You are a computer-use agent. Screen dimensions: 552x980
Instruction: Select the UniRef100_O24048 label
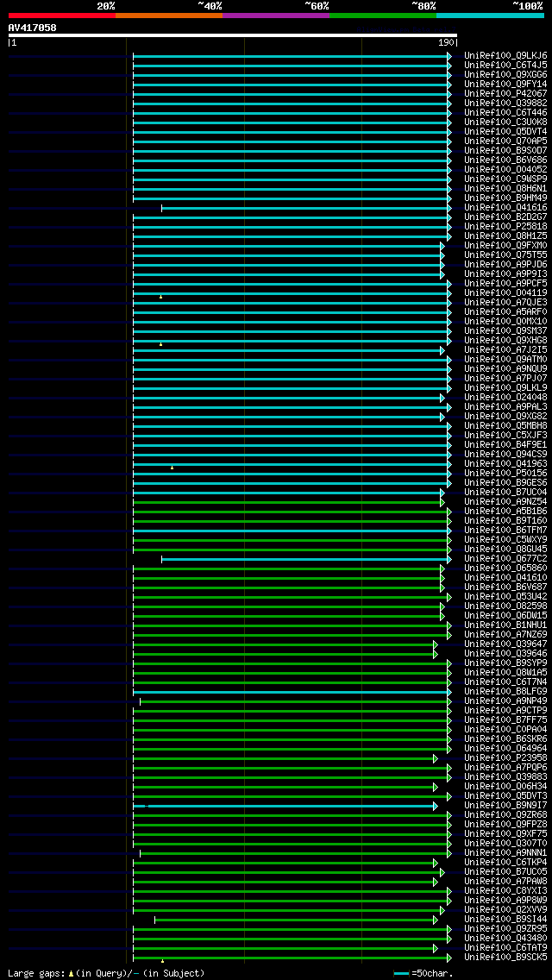[505, 398]
